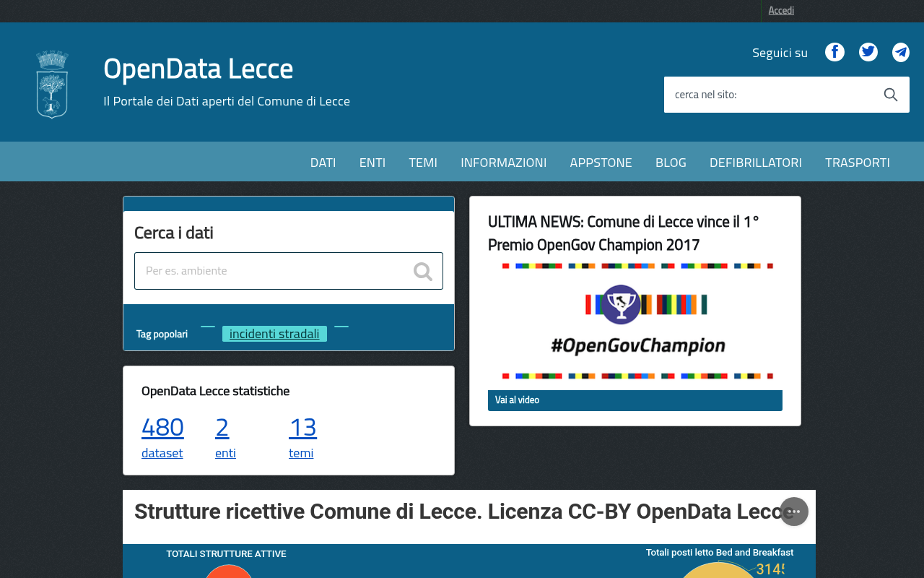This screenshot has height=578, width=924.
Task: Open the APPSTONE menu item
Action: pyautogui.click(x=601, y=162)
